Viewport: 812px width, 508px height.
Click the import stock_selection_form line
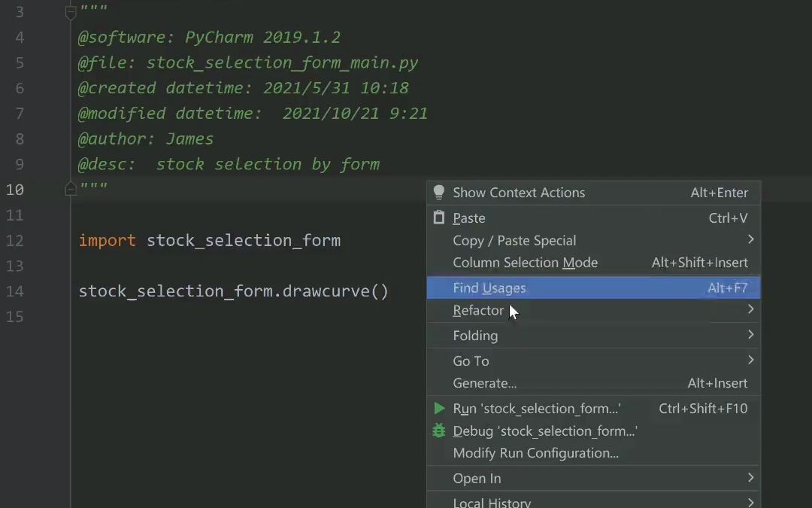click(209, 241)
